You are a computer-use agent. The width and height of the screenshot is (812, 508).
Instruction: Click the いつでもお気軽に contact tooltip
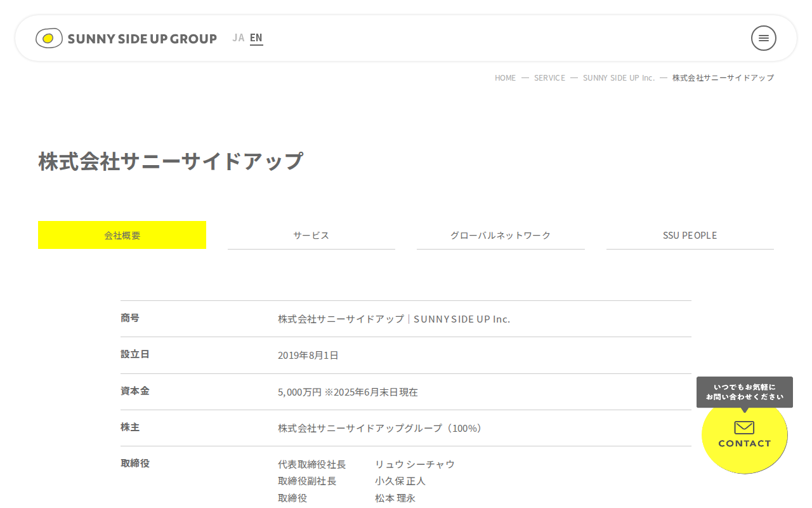(745, 392)
